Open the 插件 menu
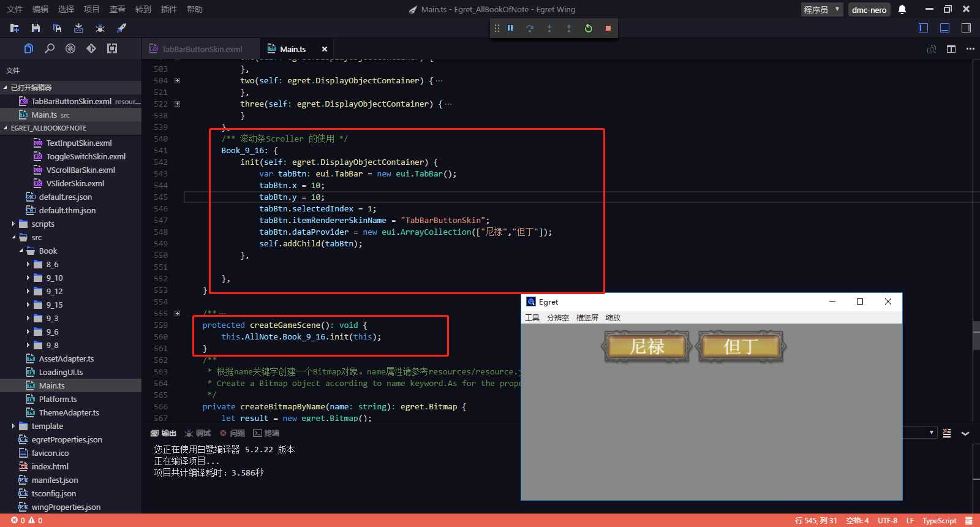Viewport: 980px width, 527px height. [169, 9]
